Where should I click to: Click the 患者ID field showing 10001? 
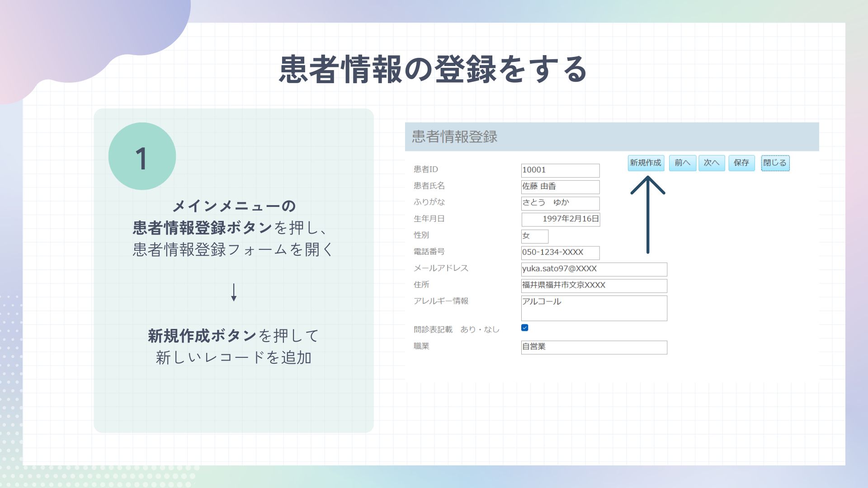click(560, 170)
